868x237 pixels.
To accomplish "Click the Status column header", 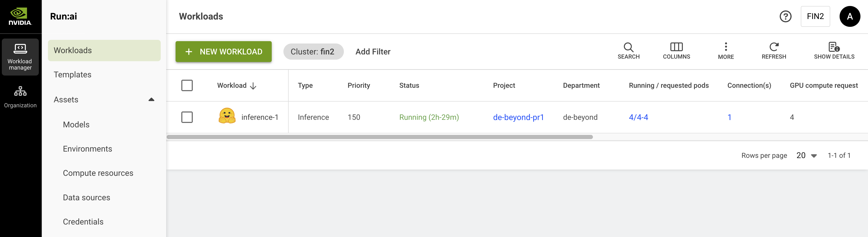I will tap(409, 85).
